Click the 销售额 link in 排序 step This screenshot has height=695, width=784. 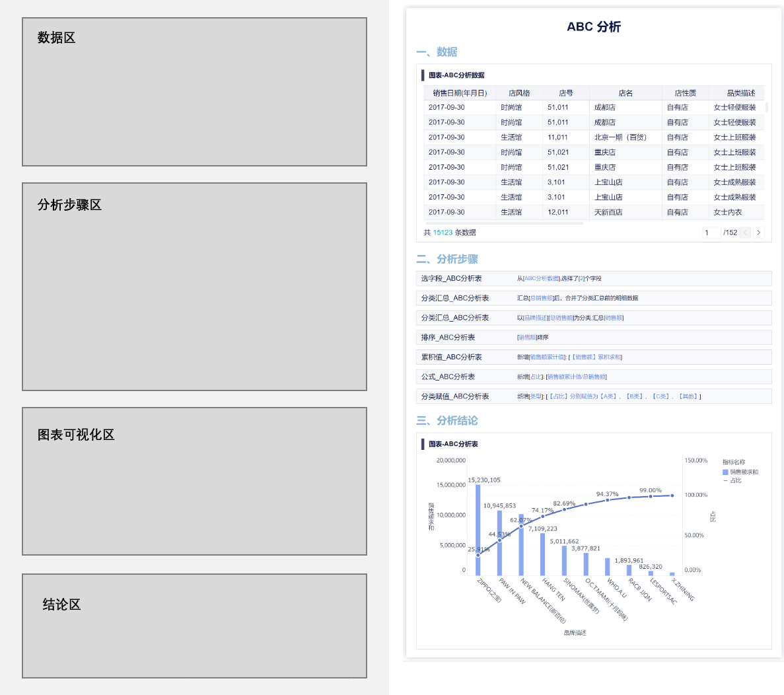pos(528,338)
